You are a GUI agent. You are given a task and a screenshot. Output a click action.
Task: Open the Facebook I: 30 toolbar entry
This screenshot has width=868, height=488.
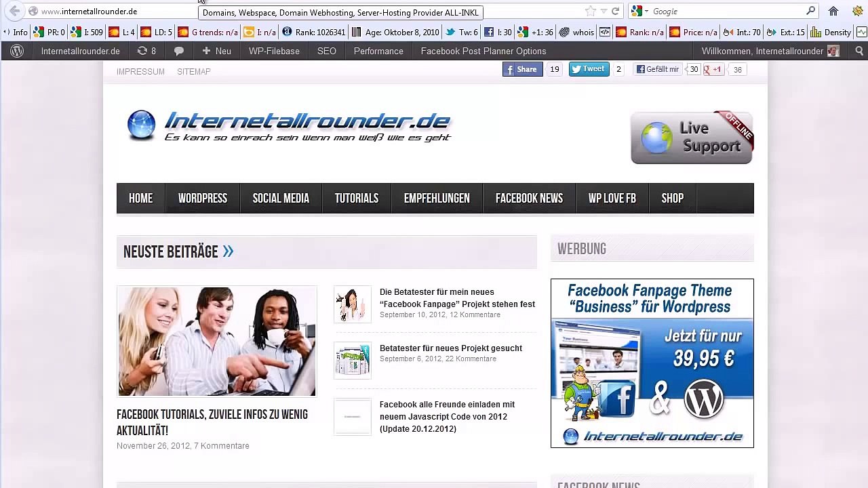click(497, 32)
